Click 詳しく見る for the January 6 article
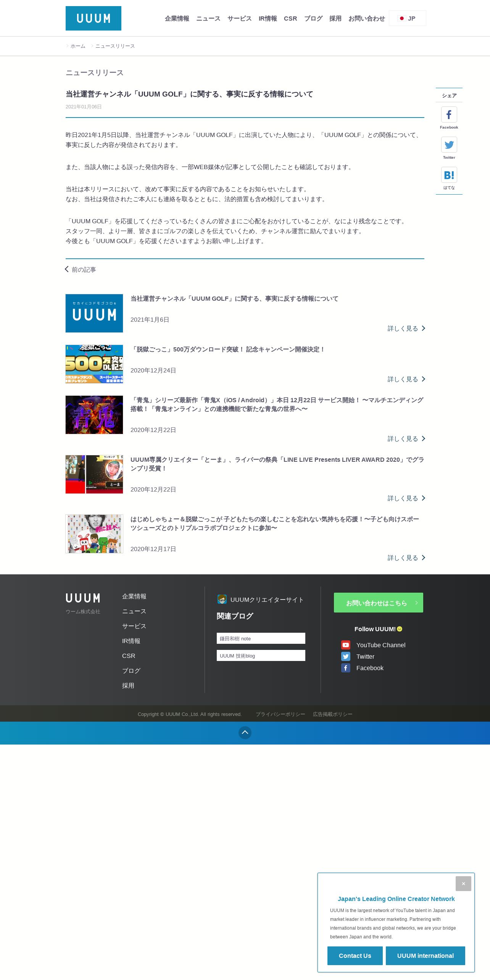This screenshot has width=490, height=980. 406,329
